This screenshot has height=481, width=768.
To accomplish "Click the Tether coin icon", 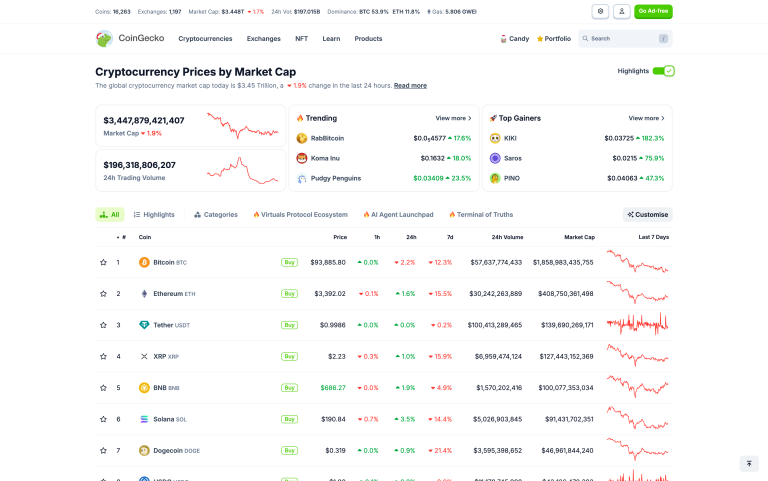I will point(144,325).
